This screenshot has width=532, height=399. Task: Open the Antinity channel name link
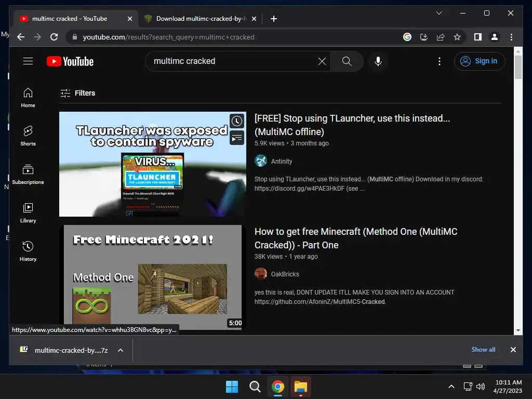point(281,161)
